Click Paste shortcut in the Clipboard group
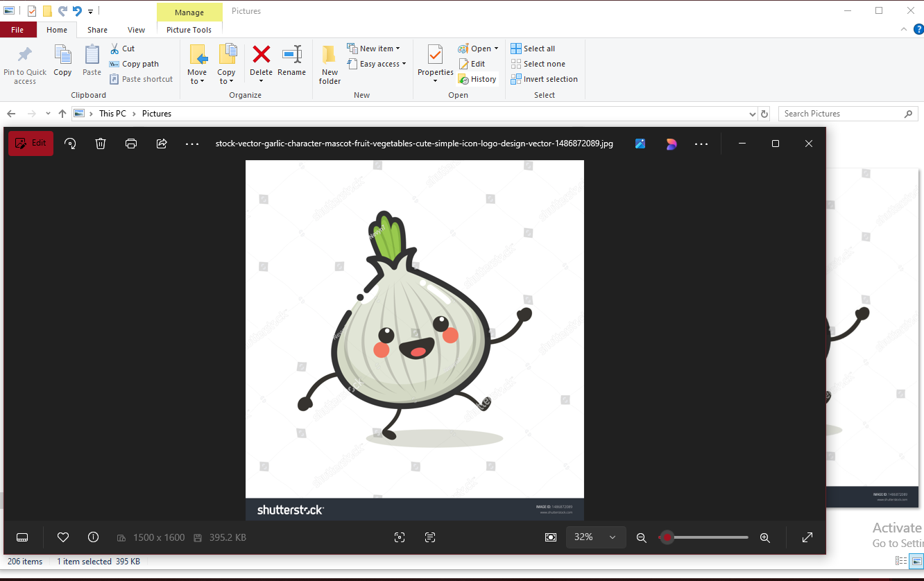This screenshot has height=581, width=924. point(141,79)
